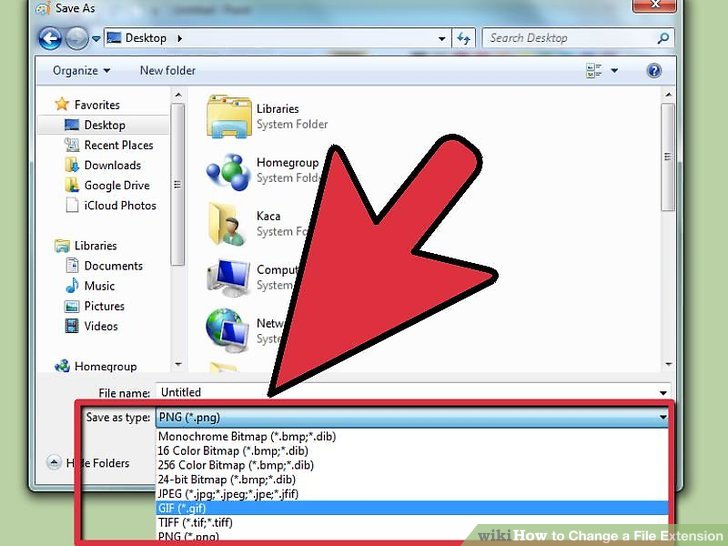
Task: Click the Back navigation arrow button
Action: coord(50,38)
